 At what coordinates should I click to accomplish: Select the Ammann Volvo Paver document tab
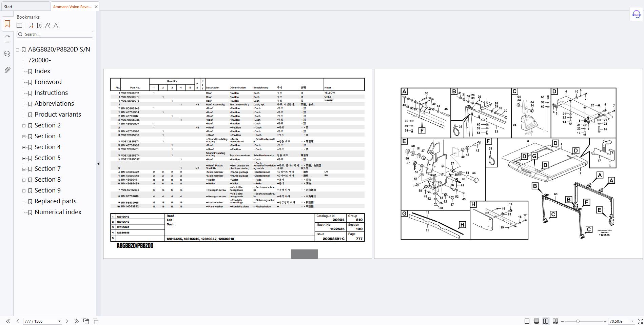(x=72, y=6)
